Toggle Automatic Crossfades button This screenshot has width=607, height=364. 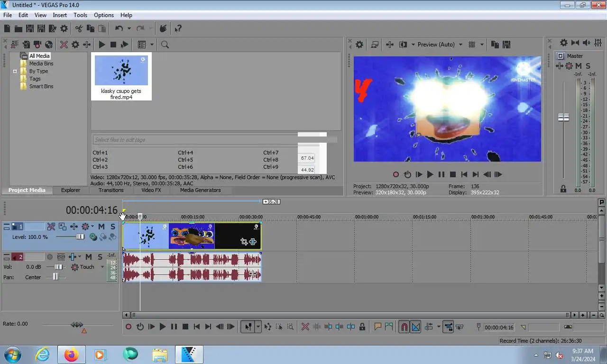pos(415,327)
